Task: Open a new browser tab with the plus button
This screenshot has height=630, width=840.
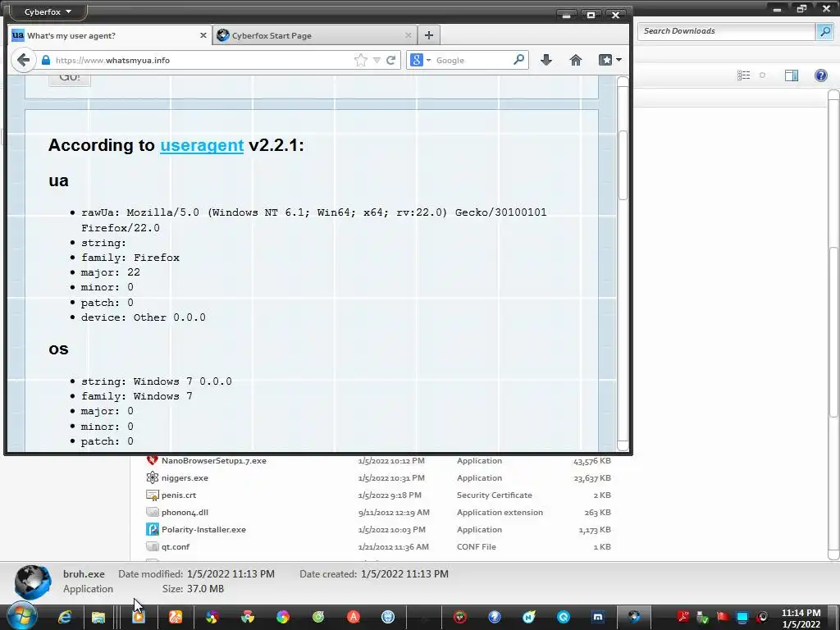Action: tap(428, 35)
